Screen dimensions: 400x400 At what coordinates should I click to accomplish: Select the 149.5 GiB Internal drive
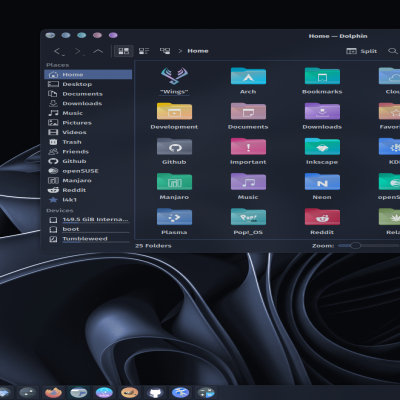pyautogui.click(x=88, y=220)
